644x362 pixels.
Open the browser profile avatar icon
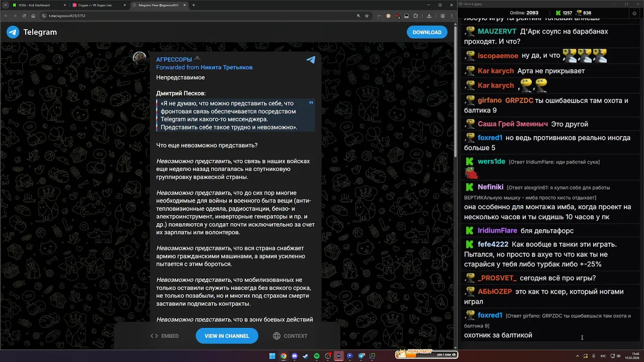tap(443, 16)
